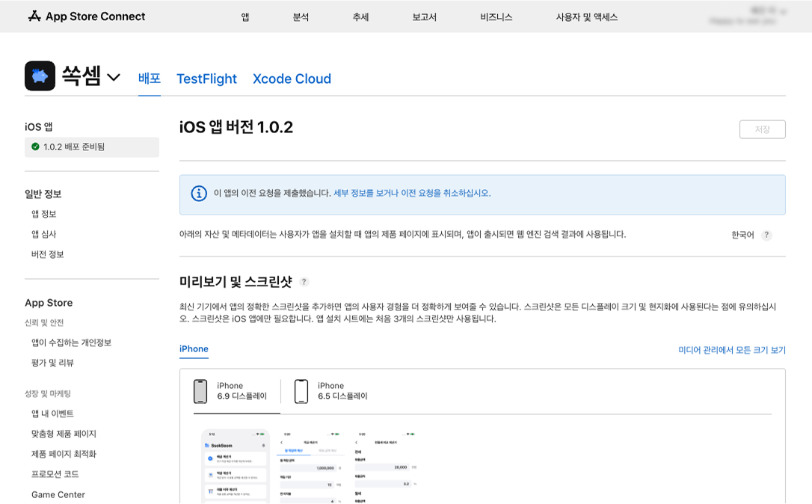Click the 쏙셈 piggy bank app icon
Image resolution: width=812 pixels, height=504 pixels.
tap(40, 76)
